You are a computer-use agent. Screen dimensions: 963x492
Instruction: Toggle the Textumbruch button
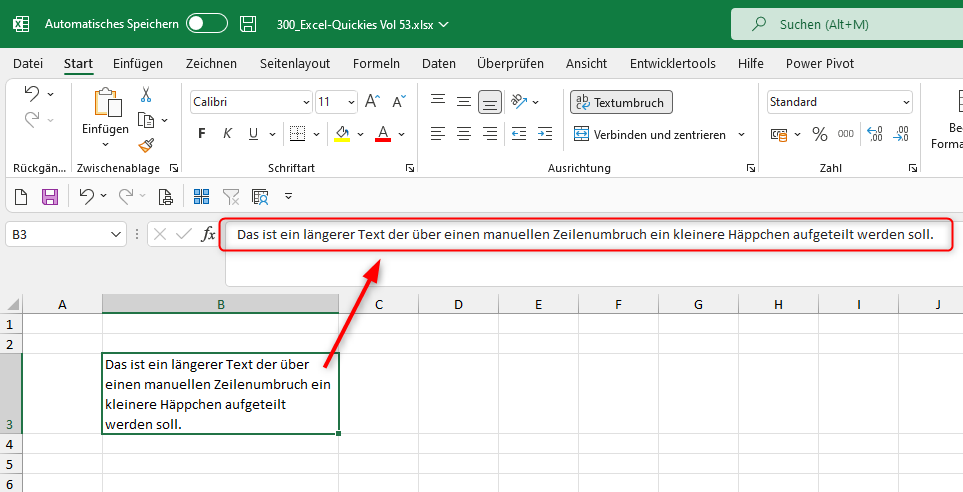[621, 103]
